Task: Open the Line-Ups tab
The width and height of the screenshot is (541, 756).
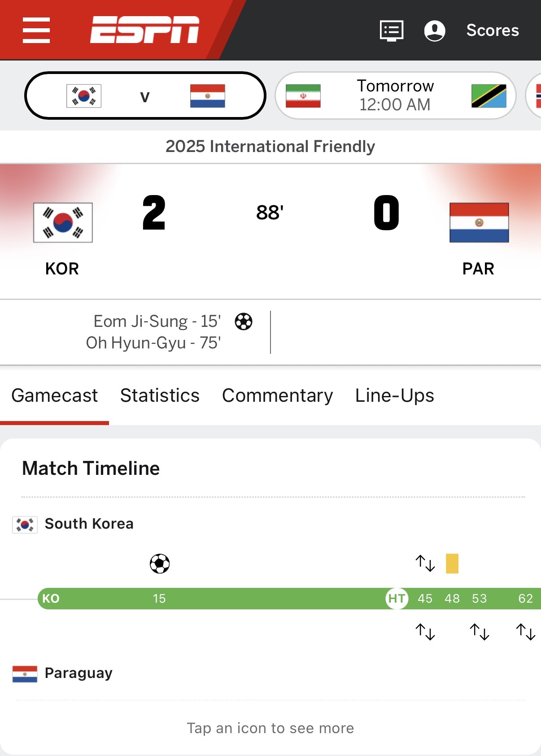Action: [x=394, y=395]
